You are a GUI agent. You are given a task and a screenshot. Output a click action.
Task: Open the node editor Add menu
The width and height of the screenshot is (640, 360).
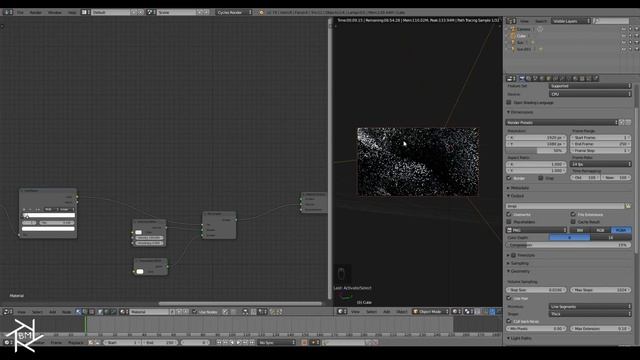pyautogui.click(x=53, y=312)
